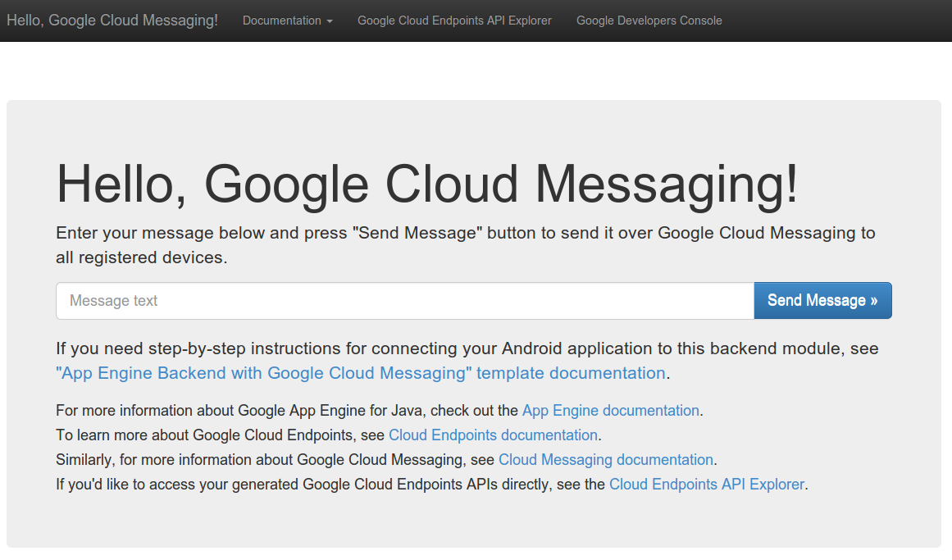Focus the Message text input field
The width and height of the screenshot is (952, 560).
point(405,301)
